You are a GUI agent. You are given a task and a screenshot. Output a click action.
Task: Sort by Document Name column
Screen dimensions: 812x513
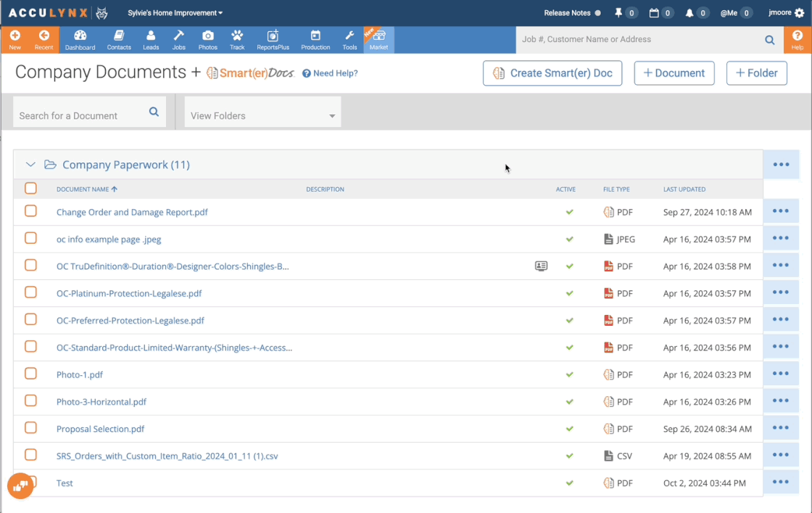coord(86,189)
